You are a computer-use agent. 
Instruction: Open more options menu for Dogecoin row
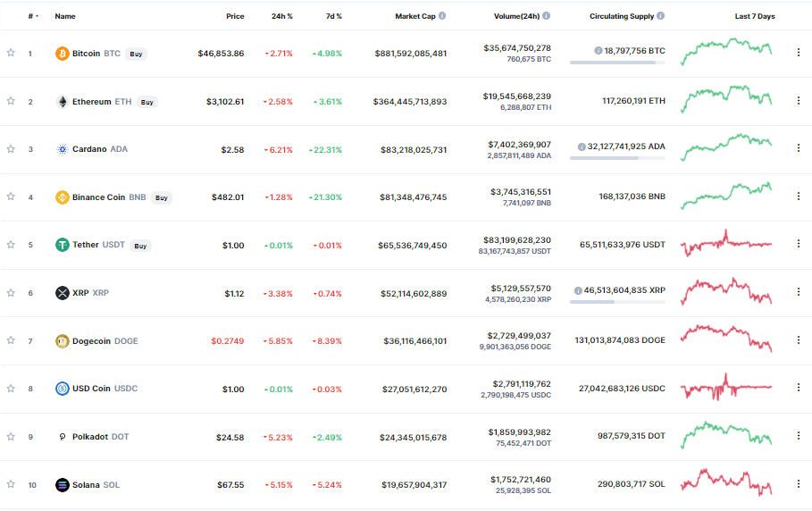[x=799, y=340]
